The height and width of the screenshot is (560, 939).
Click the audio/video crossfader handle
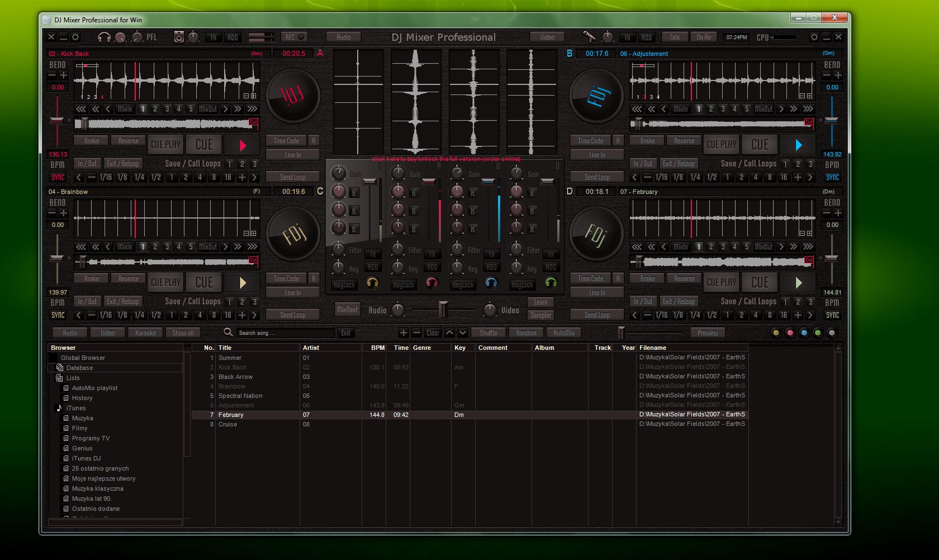point(443,309)
